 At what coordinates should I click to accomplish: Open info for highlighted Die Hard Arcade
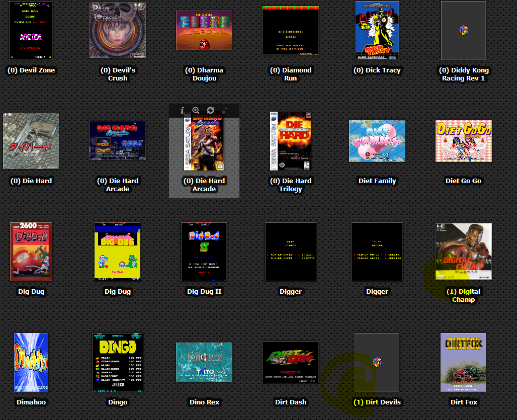[182, 110]
